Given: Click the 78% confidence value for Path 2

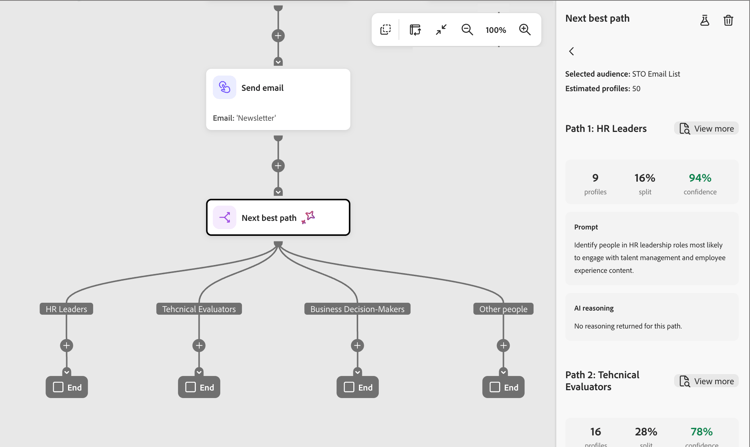Looking at the screenshot, I should click(x=701, y=432).
